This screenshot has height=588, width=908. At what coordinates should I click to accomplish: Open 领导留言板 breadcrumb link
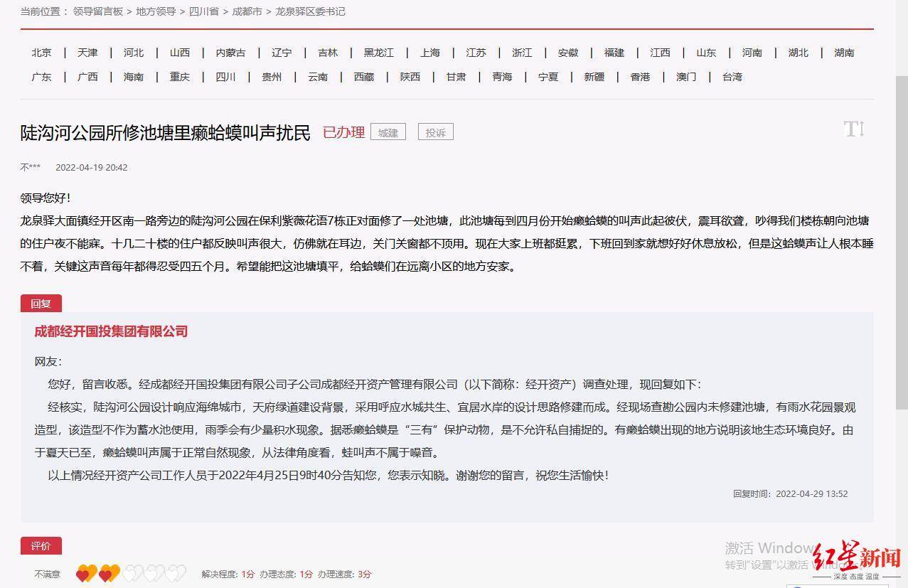[x=98, y=11]
